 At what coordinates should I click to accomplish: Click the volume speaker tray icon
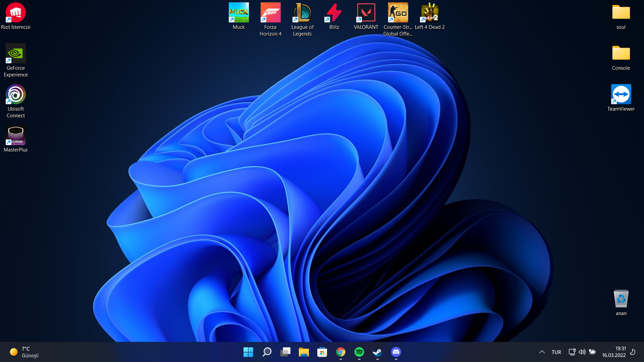(x=582, y=352)
